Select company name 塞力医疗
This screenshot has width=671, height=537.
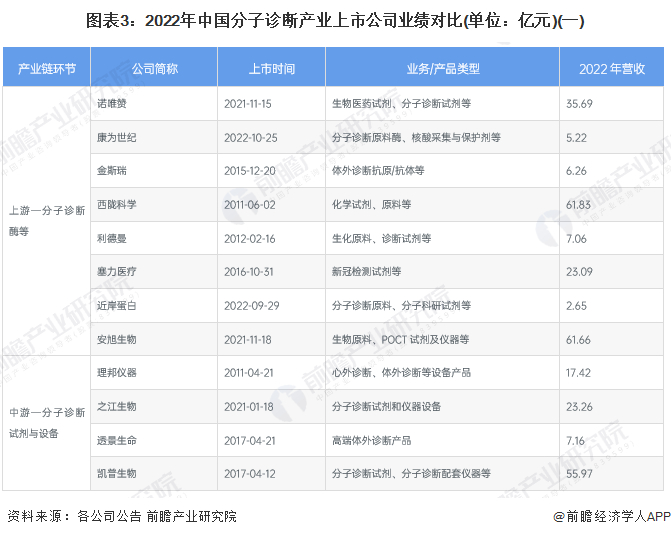(x=116, y=272)
